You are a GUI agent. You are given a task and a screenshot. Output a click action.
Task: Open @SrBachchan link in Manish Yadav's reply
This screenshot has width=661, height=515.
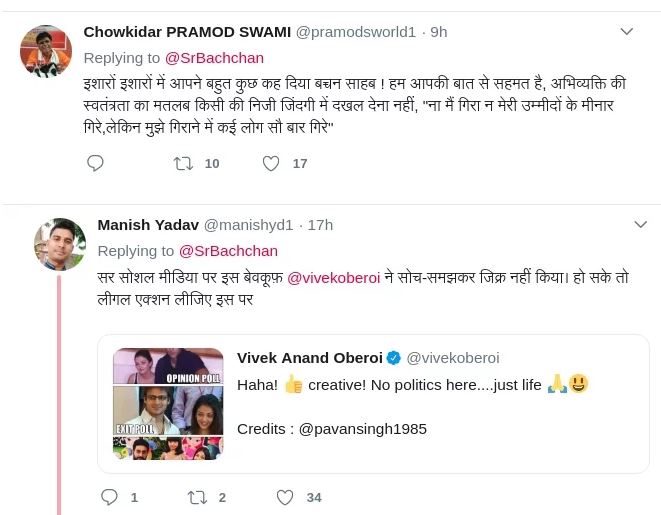coord(228,251)
